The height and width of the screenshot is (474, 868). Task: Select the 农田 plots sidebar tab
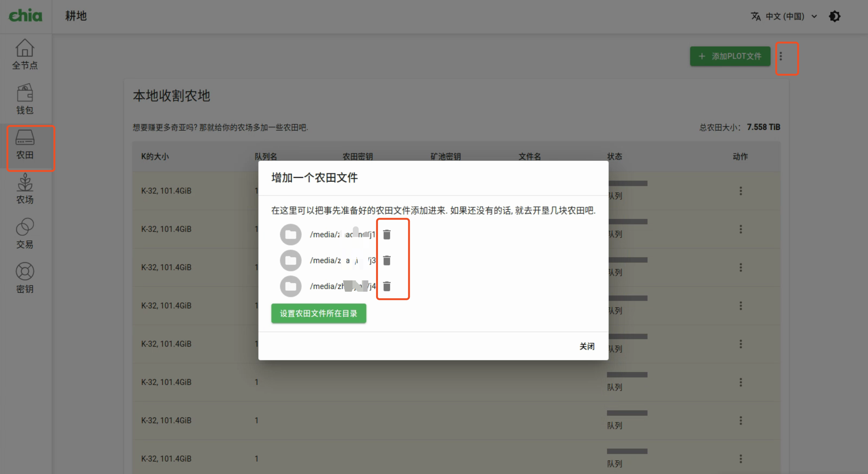pyautogui.click(x=25, y=144)
